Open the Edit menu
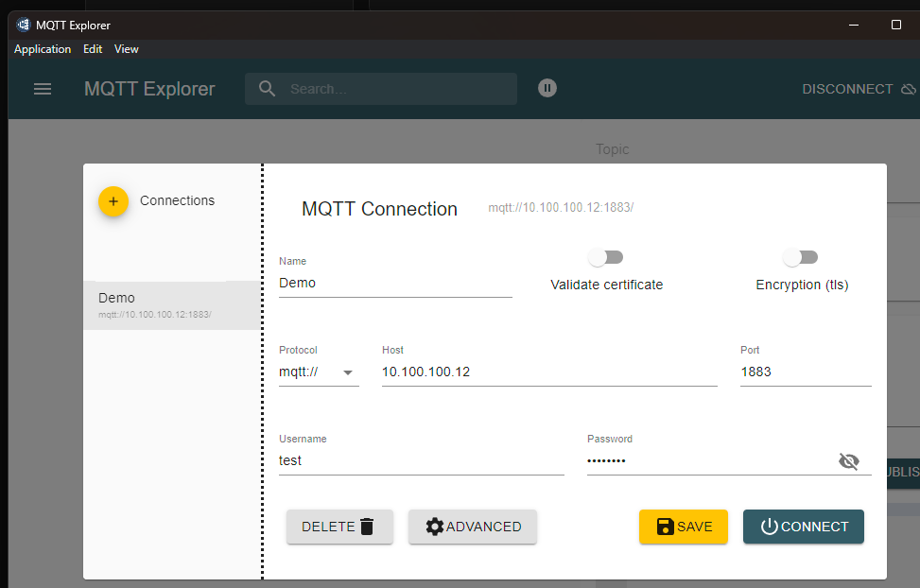The width and height of the screenshot is (920, 588). pyautogui.click(x=93, y=49)
